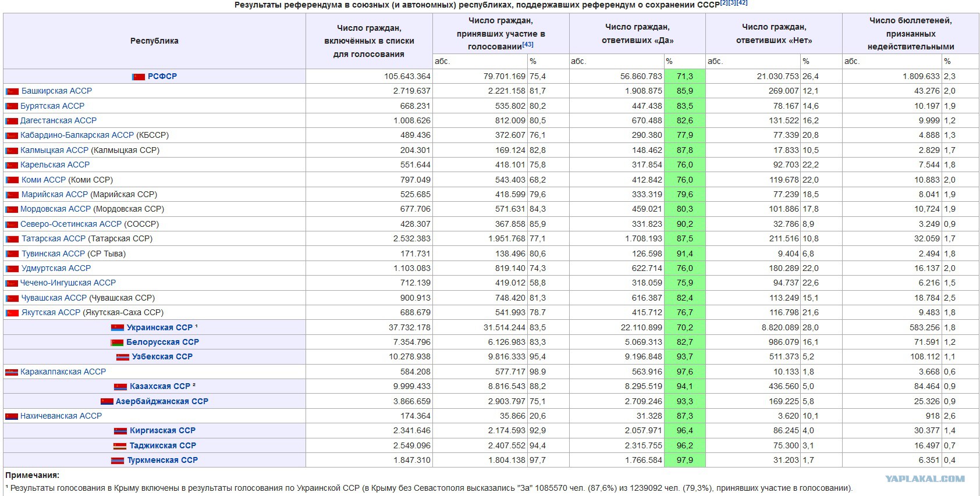Open the Нахичеванская АССР link

pos(61,416)
